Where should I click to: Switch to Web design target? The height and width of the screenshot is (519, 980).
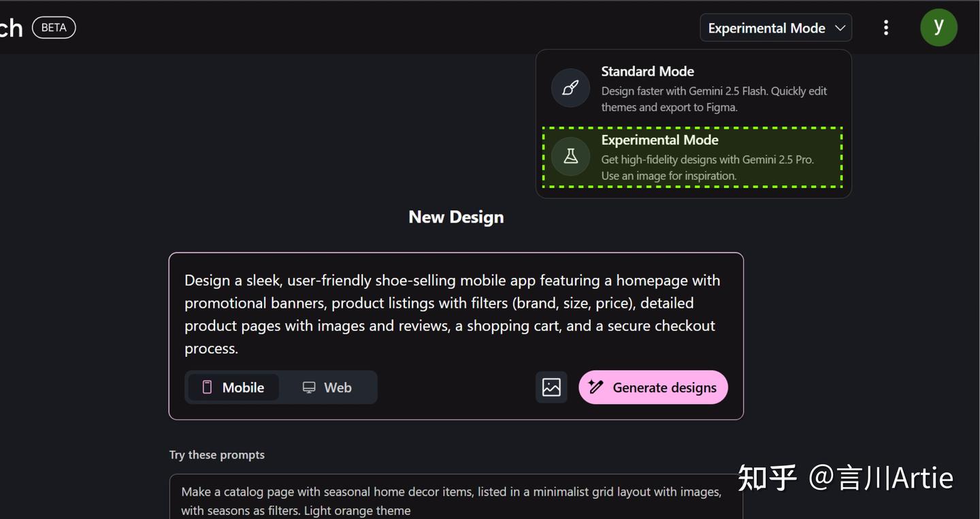pos(327,388)
